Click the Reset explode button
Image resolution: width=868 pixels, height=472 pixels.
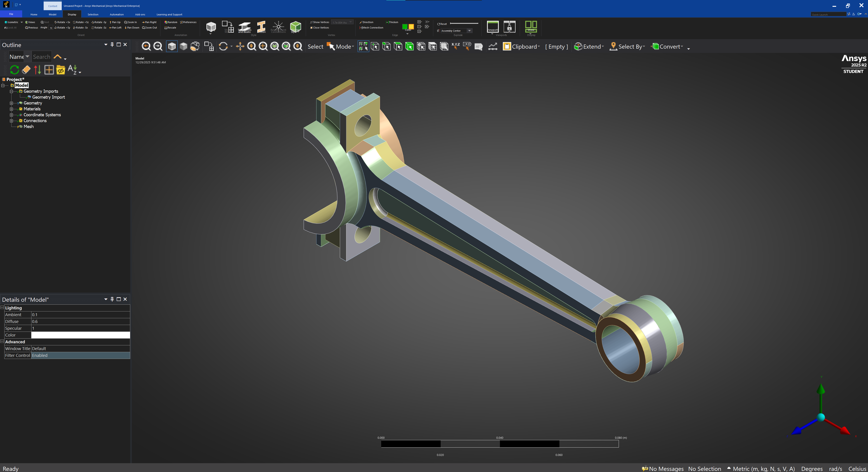[x=442, y=24]
